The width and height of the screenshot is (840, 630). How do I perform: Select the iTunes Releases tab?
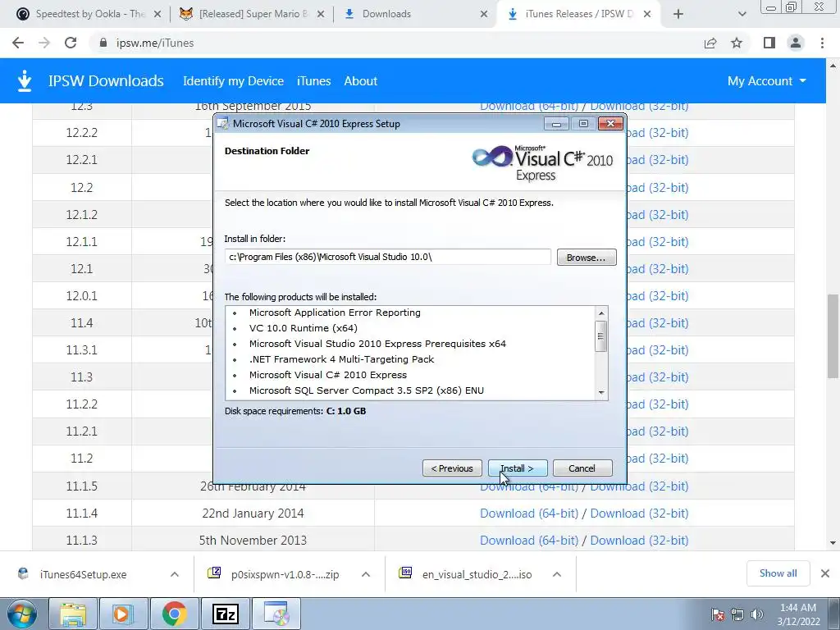pyautogui.click(x=578, y=14)
